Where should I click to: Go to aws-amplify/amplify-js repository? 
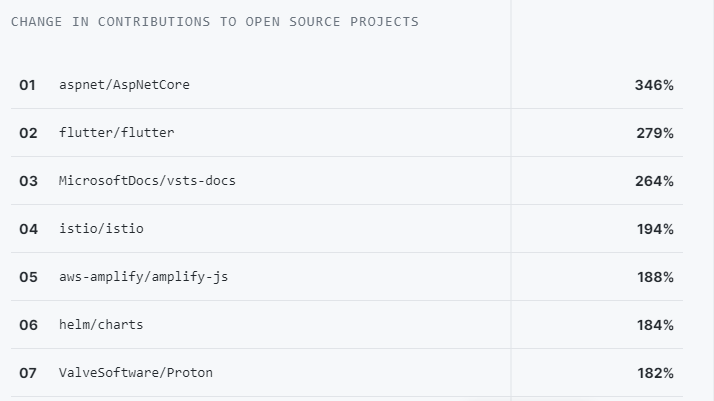pyautogui.click(x=143, y=277)
